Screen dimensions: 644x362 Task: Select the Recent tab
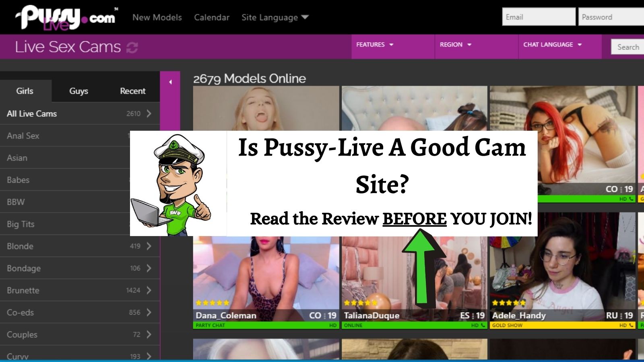click(x=132, y=91)
